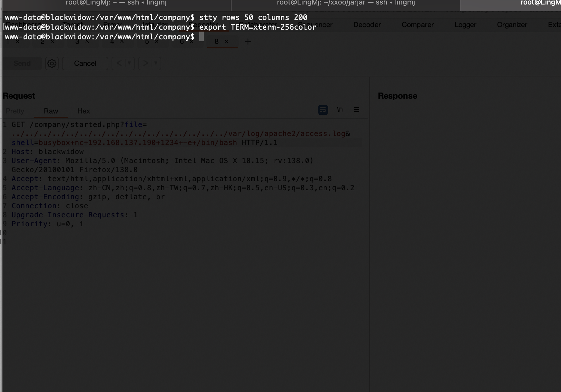The height and width of the screenshot is (392, 561).
Task: Go back in Repeater request history
Action: point(119,63)
